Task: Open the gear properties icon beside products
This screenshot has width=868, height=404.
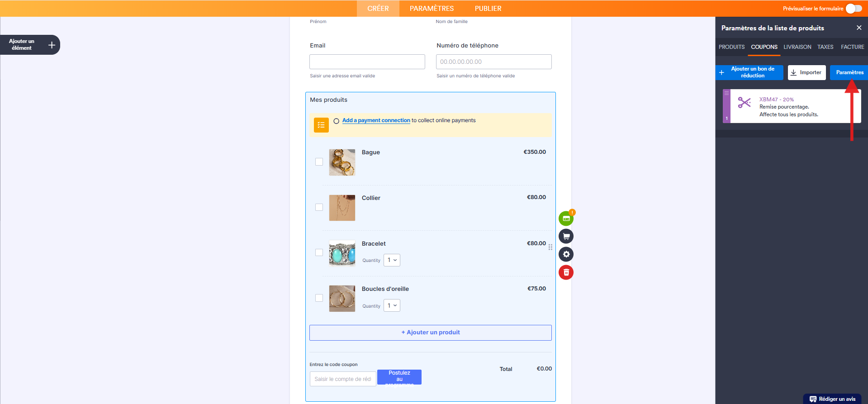Action: point(566,254)
